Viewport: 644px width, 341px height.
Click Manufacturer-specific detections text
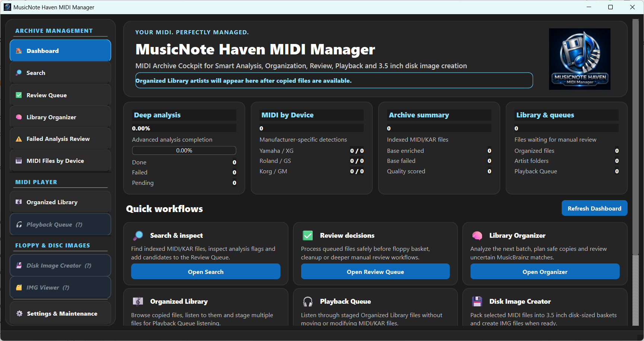click(303, 140)
